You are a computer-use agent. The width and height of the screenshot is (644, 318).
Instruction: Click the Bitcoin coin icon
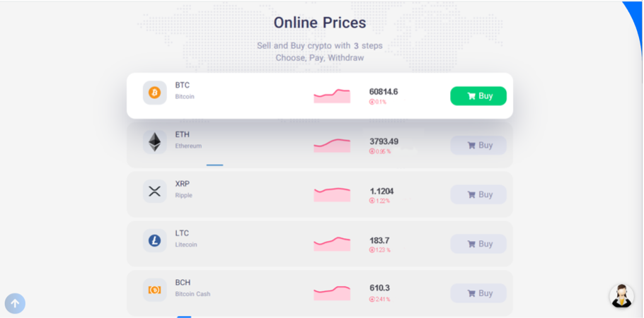click(x=154, y=93)
